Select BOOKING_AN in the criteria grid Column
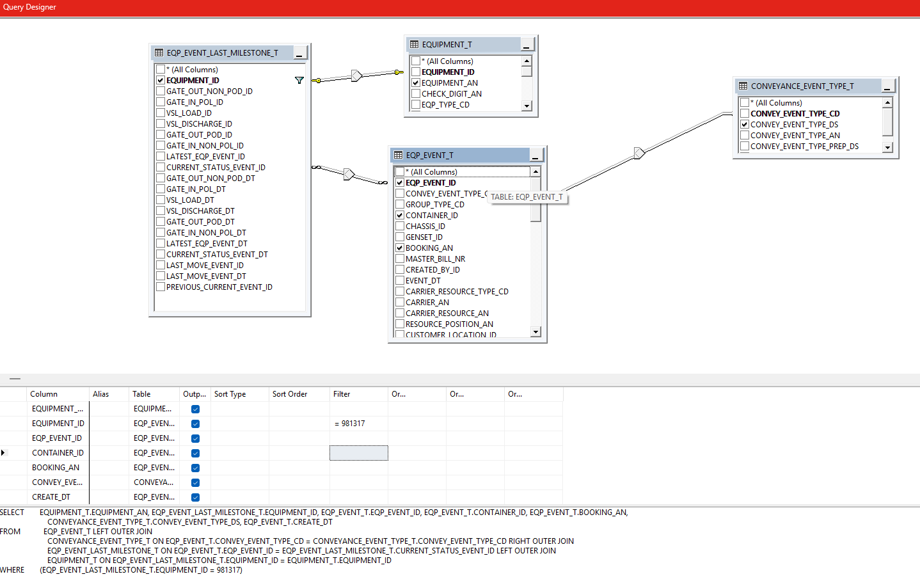920x588 pixels. tap(56, 468)
